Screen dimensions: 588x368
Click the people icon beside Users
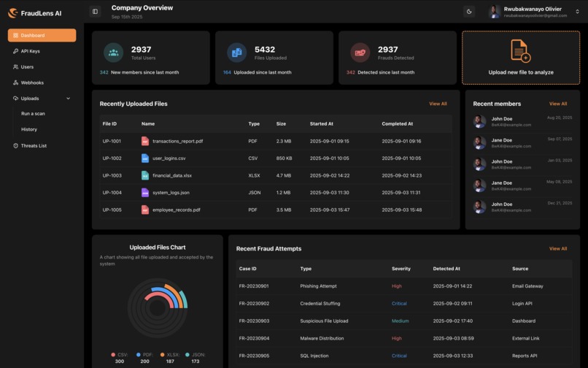[15, 67]
